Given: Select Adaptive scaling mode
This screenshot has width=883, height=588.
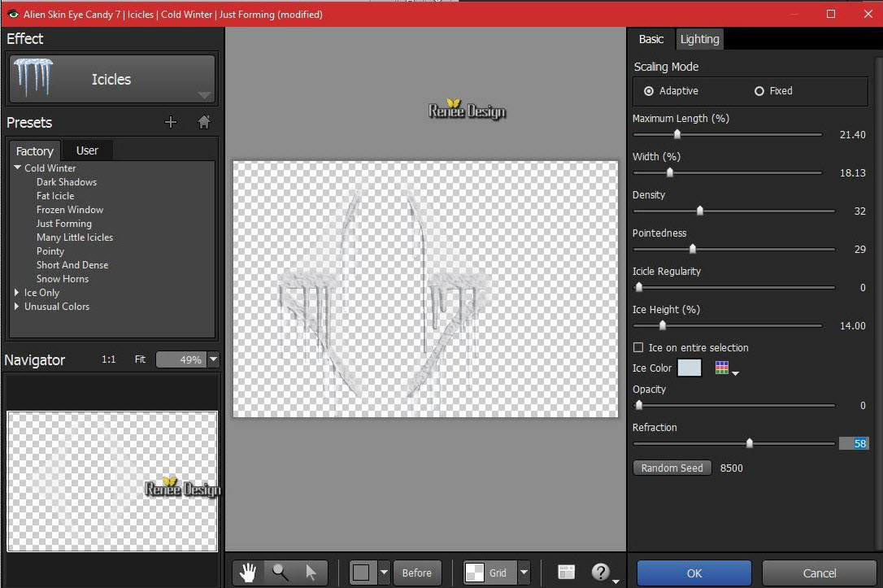Looking at the screenshot, I should pos(649,91).
